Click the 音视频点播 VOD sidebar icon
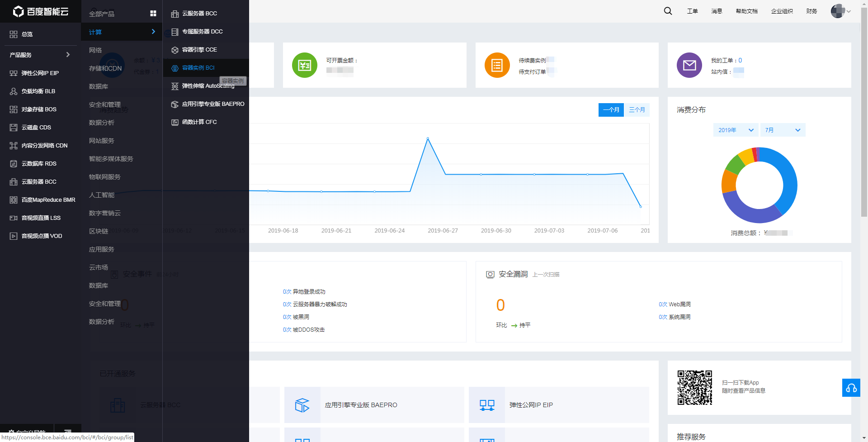Image resolution: width=868 pixels, height=442 pixels. 14,236
